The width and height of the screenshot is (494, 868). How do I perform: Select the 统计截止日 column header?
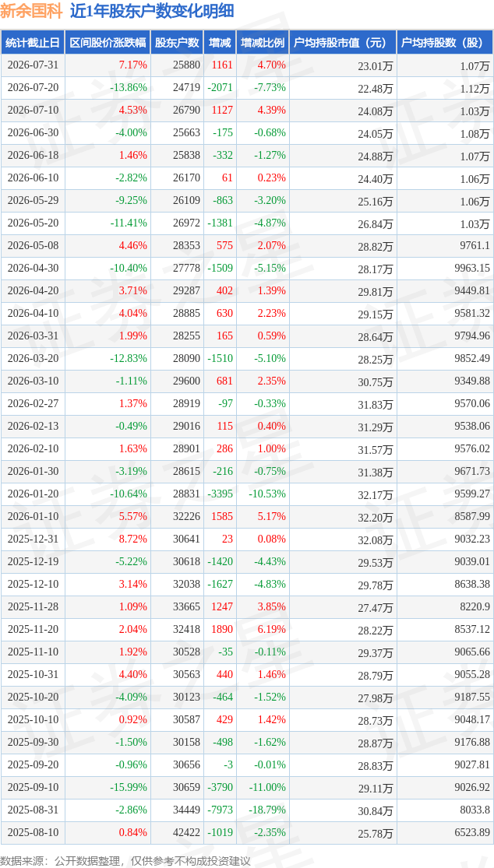coord(32,43)
